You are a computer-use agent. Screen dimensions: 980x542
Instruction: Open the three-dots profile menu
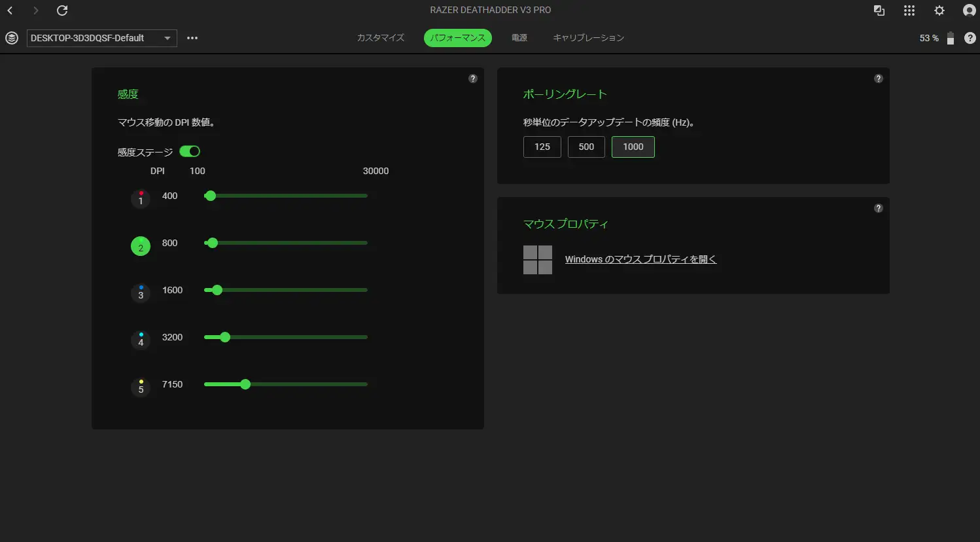coord(192,38)
